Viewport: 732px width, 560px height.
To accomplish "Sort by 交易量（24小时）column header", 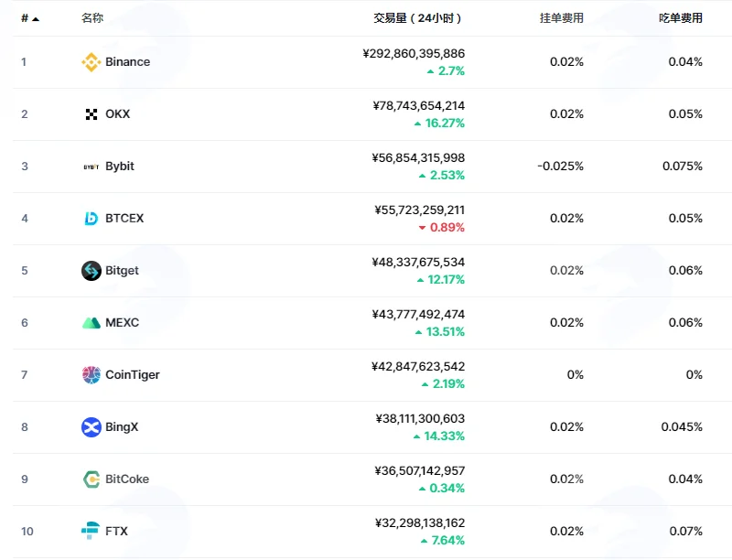I will 417,18.
